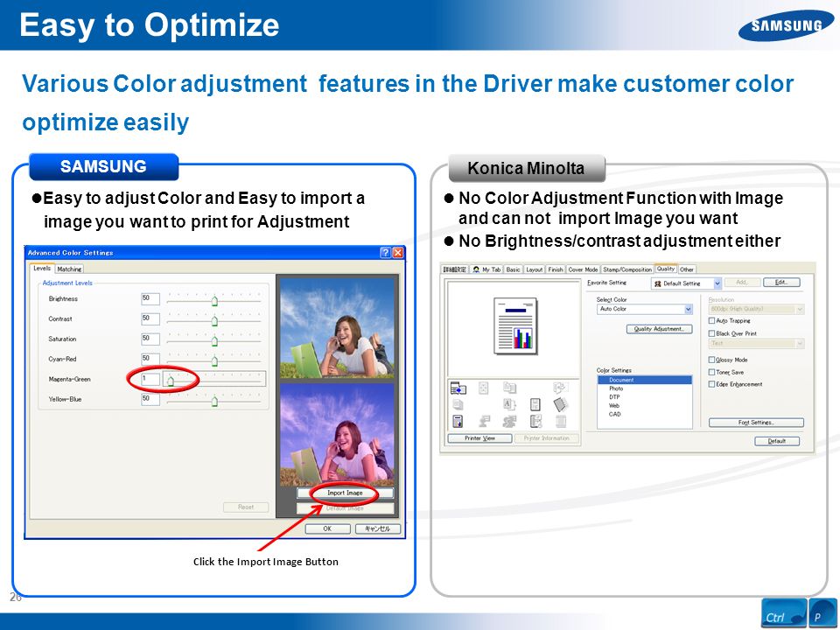Click the Contrast slider handle
Viewport: 840px width, 630px height.
click(x=214, y=320)
